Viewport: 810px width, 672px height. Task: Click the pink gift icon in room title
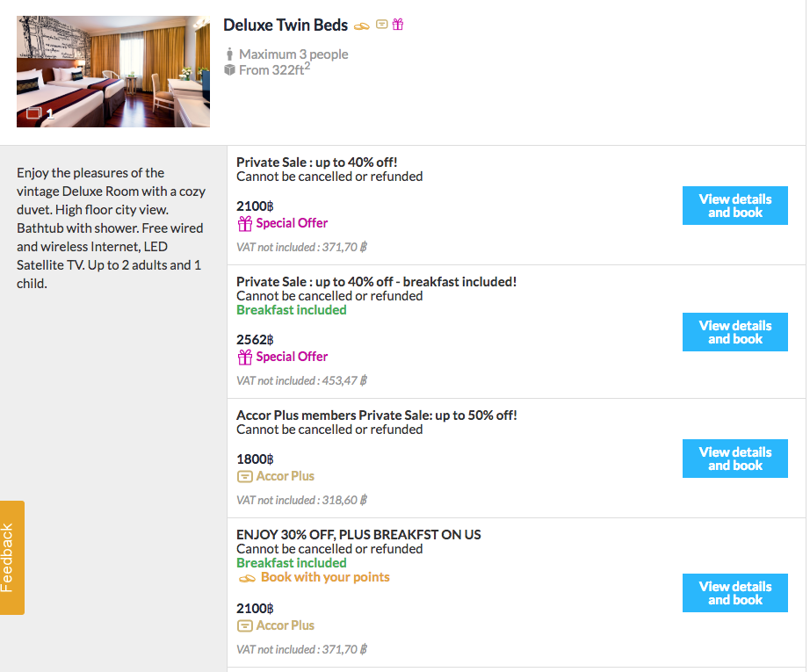click(398, 25)
